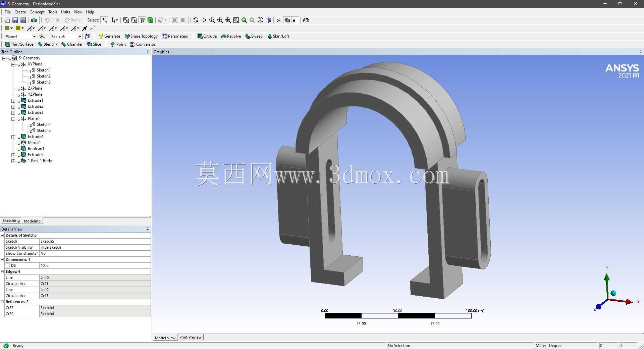Screen dimensions: 644x349
Task: Capture image with the camera icon
Action: click(x=34, y=20)
